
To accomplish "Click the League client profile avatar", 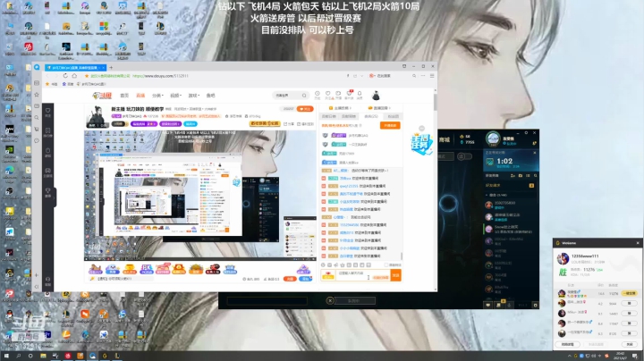I will 493,139.
